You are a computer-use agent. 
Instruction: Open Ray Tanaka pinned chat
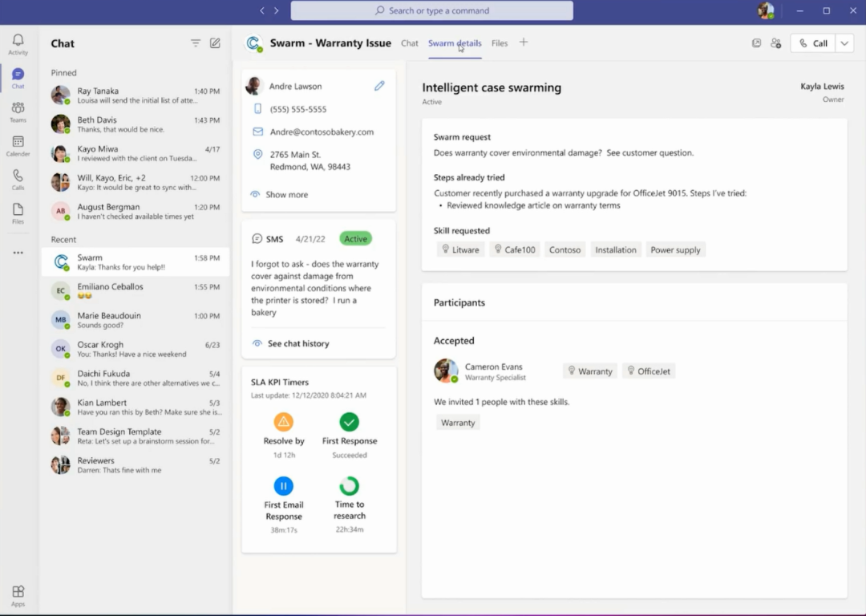(x=136, y=95)
